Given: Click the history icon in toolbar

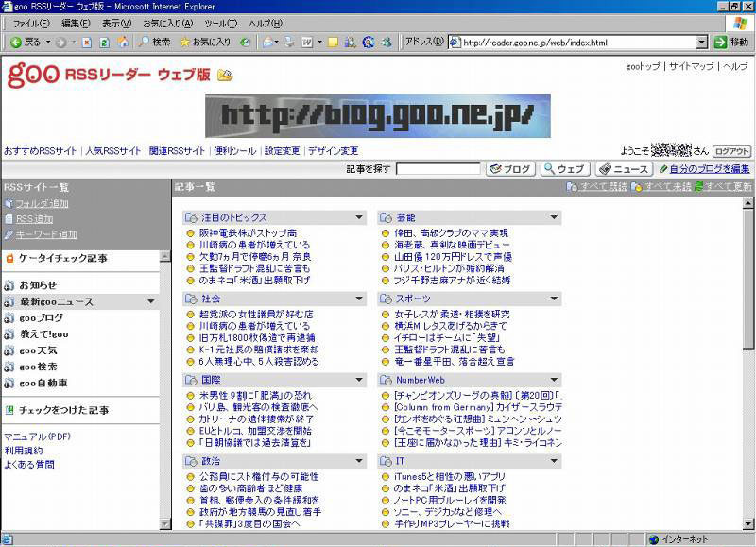Looking at the screenshot, I should (246, 43).
